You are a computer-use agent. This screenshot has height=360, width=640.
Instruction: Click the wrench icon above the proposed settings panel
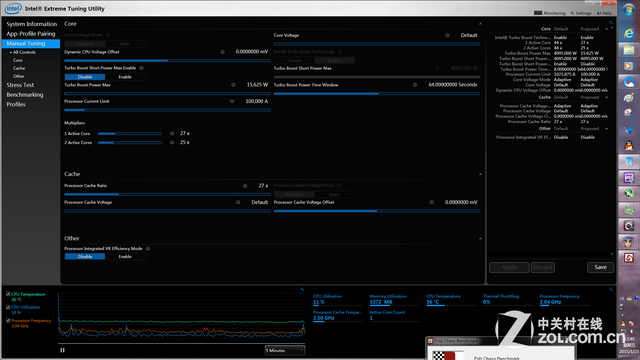click(611, 22)
